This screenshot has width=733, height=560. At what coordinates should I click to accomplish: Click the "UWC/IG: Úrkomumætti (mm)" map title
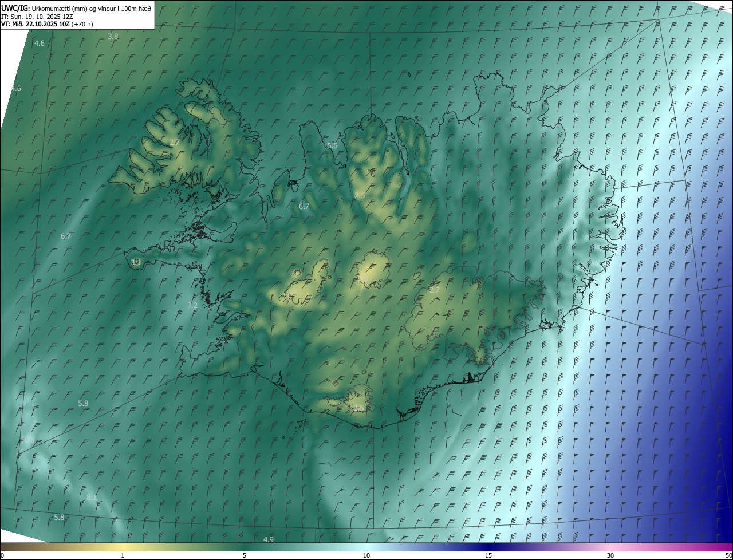click(x=76, y=8)
